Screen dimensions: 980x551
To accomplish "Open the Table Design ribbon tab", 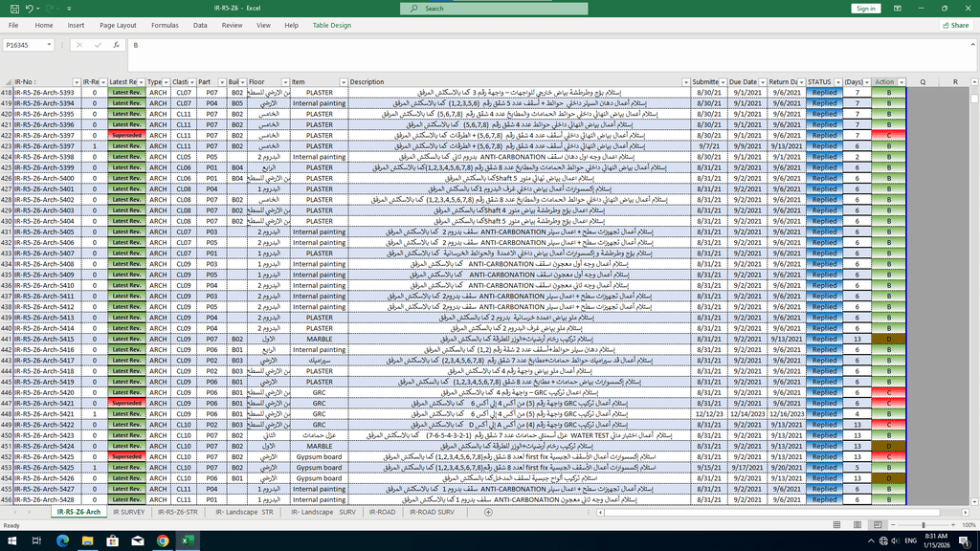I will tap(331, 26).
